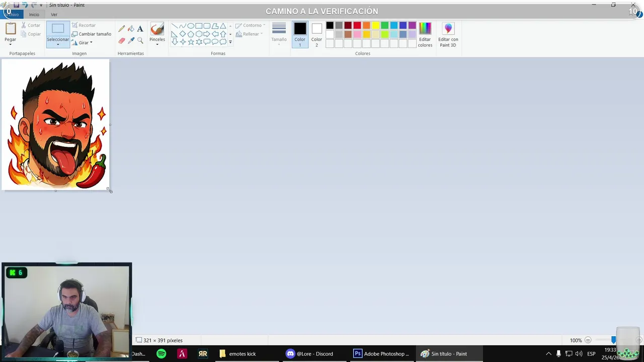Select the Pencil tool
644x362 pixels.
121,29
